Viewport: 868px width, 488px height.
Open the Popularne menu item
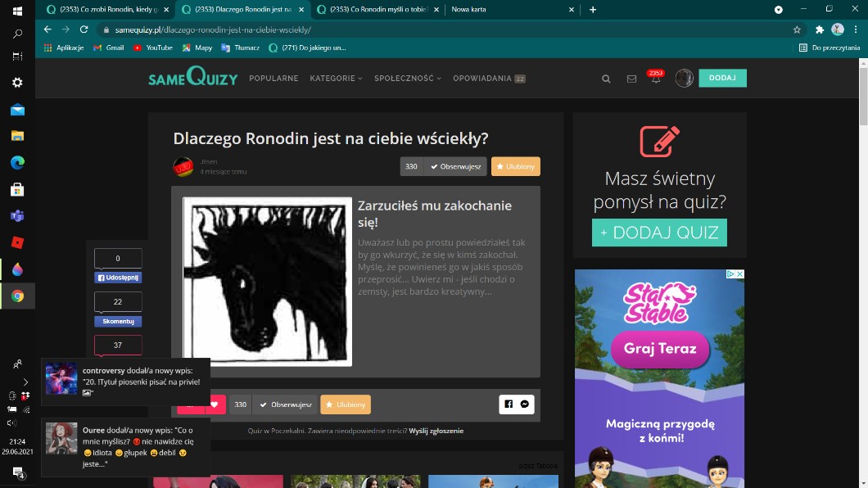click(274, 79)
